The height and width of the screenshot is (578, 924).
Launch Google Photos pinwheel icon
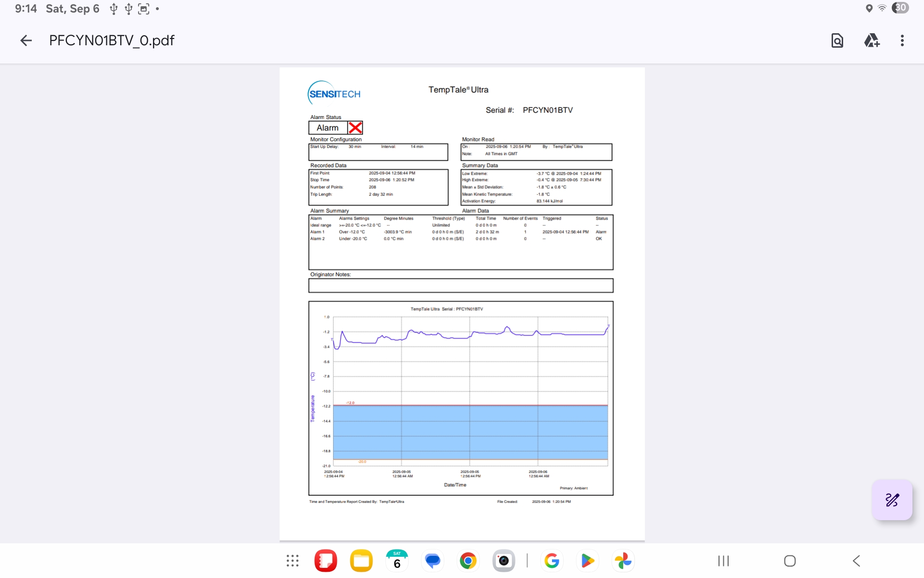623,561
